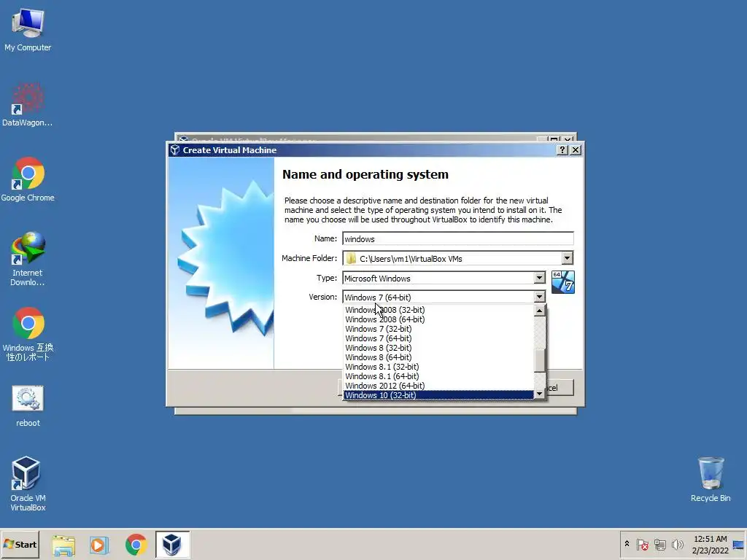
Task: Open My Computer desktop icon
Action: click(28, 29)
